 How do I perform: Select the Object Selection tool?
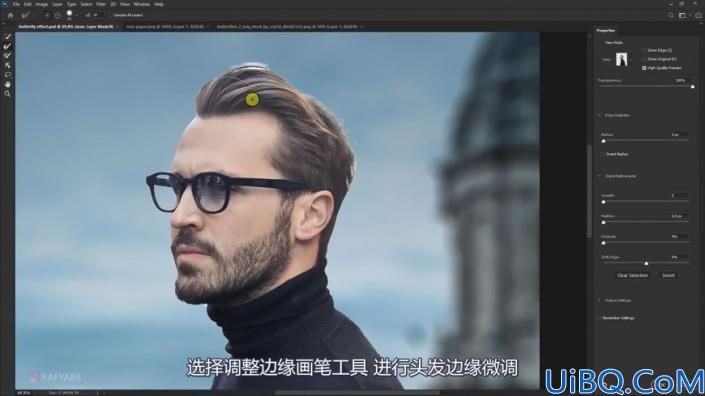click(x=7, y=65)
